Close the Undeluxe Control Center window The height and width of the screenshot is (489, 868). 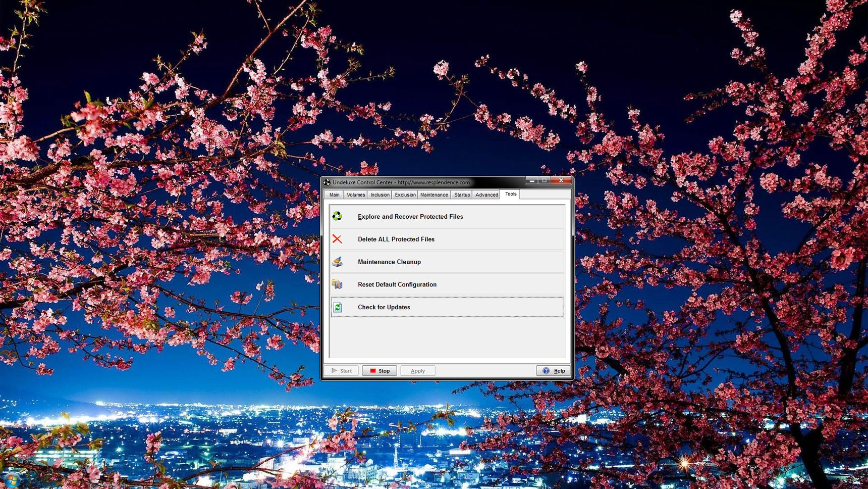point(561,181)
